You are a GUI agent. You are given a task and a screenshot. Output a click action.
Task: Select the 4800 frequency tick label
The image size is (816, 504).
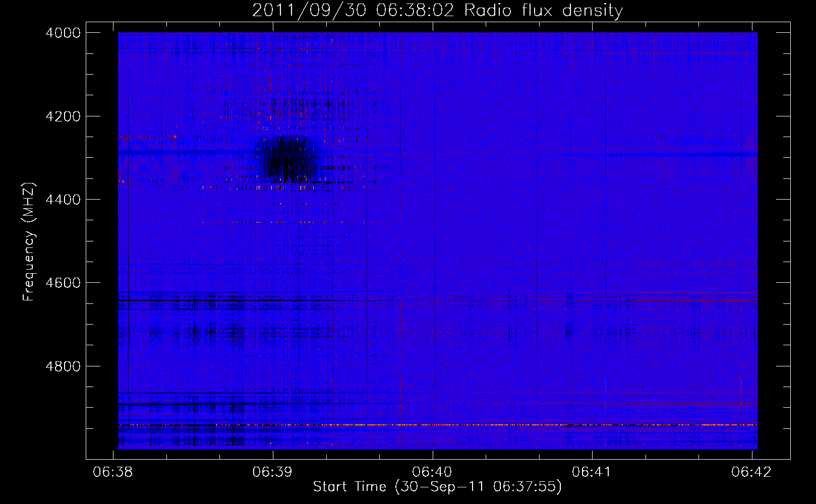click(x=63, y=366)
